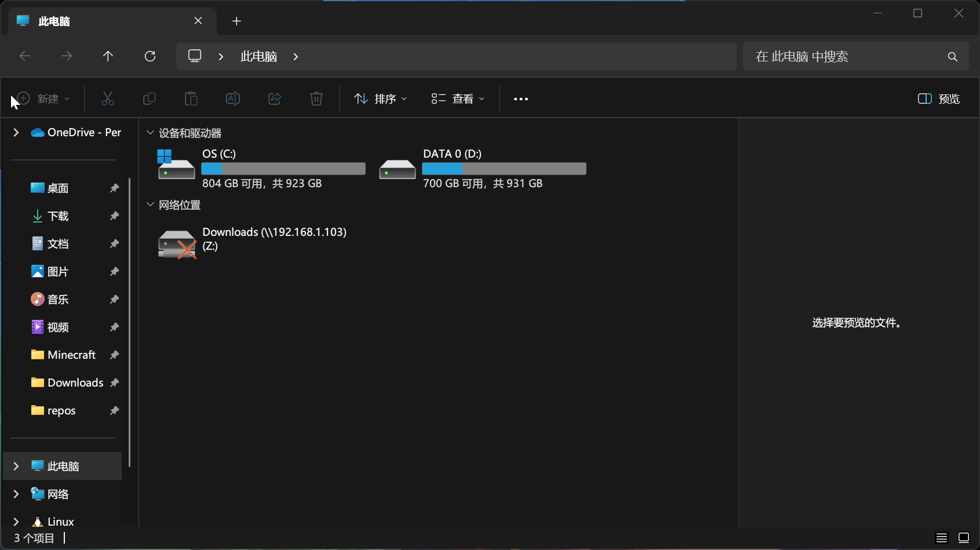Click inside the search box
This screenshot has height=550, width=980.
840,56
